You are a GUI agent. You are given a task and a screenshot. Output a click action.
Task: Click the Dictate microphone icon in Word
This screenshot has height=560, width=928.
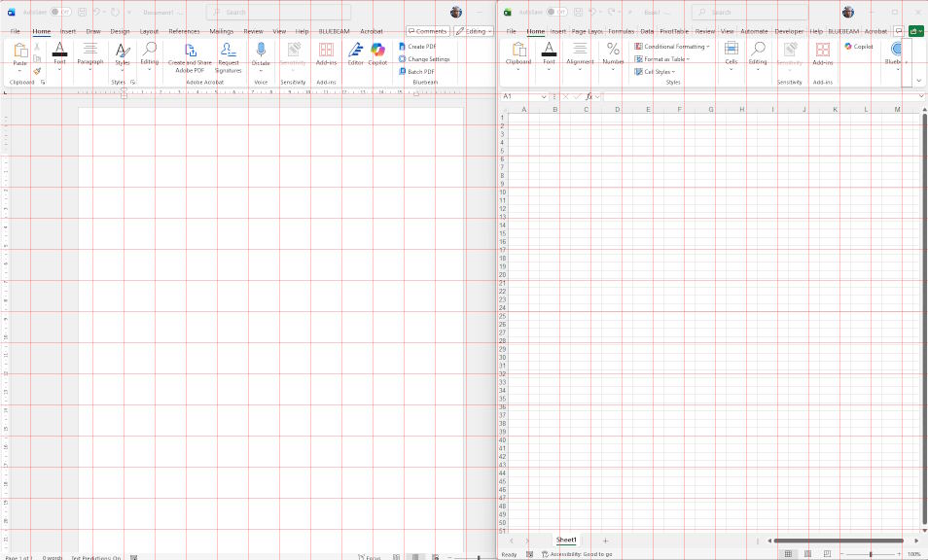click(261, 50)
